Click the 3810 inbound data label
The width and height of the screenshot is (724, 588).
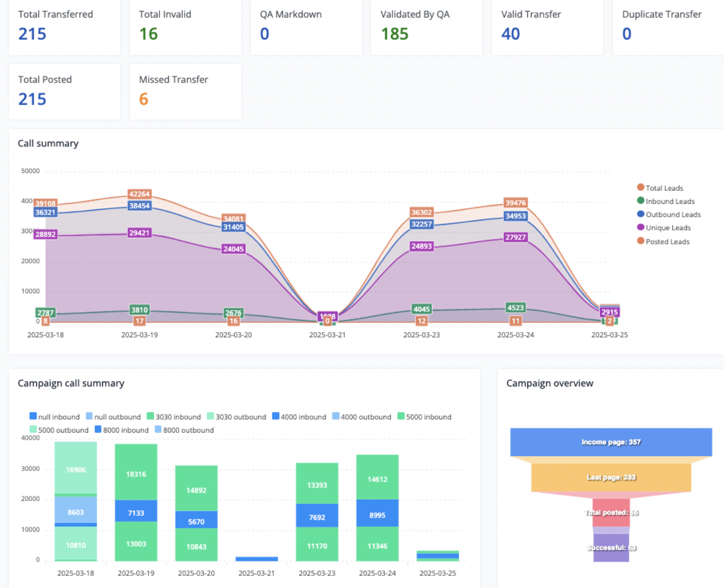click(x=139, y=310)
